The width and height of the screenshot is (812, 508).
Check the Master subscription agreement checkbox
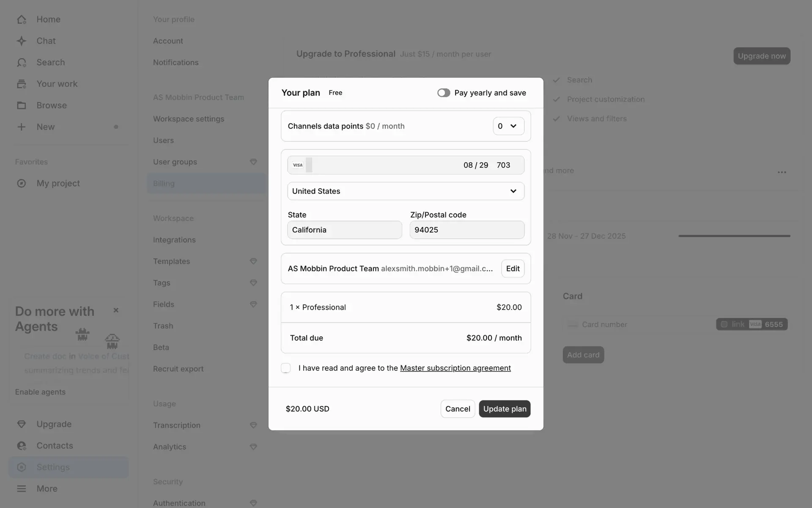coord(286,368)
